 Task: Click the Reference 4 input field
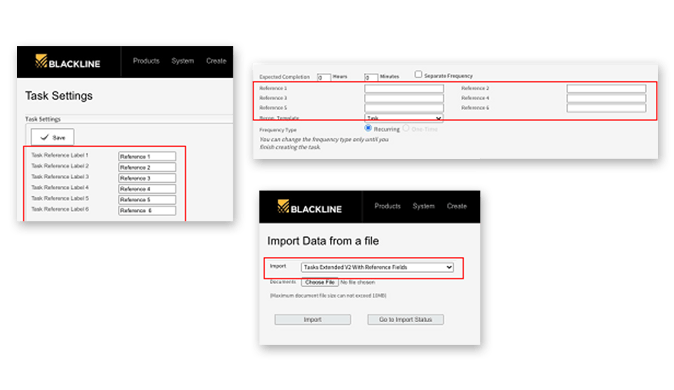click(606, 98)
